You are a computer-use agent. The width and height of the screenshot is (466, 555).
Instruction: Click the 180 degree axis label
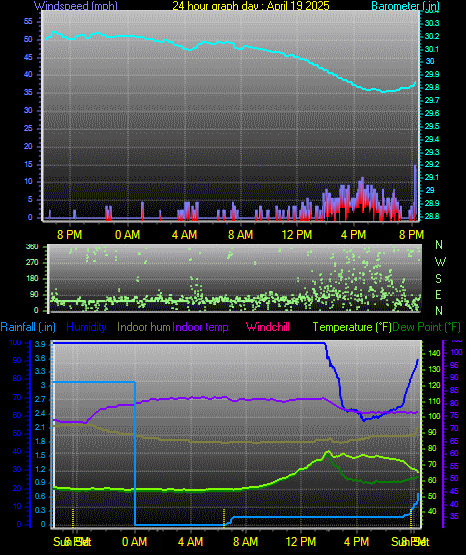point(32,279)
